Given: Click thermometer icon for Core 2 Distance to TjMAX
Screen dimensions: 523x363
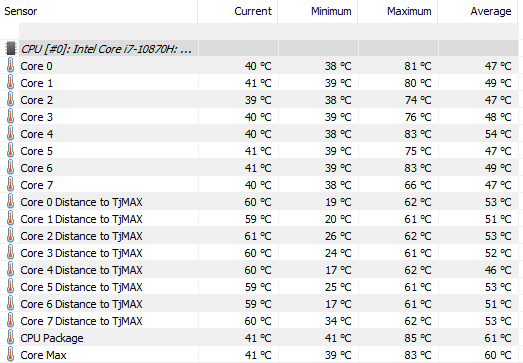Looking at the screenshot, I should (11, 236).
